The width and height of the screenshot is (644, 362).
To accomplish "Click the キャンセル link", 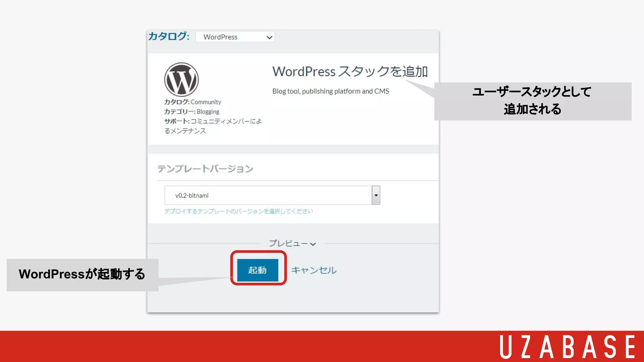I will tap(314, 270).
